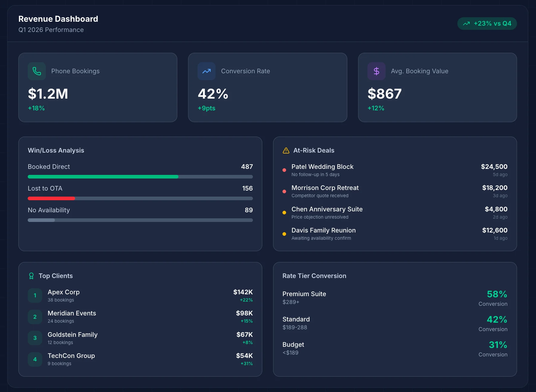Click the red status dot beside Patel Wedding Block
Viewport: 536px width, 392px height.
point(284,170)
